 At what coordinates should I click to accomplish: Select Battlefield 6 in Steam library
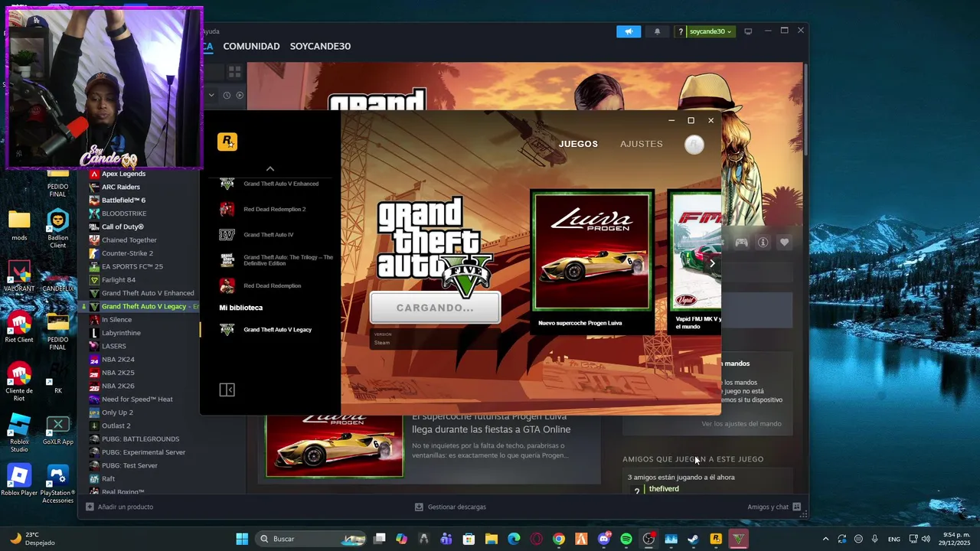(x=123, y=201)
